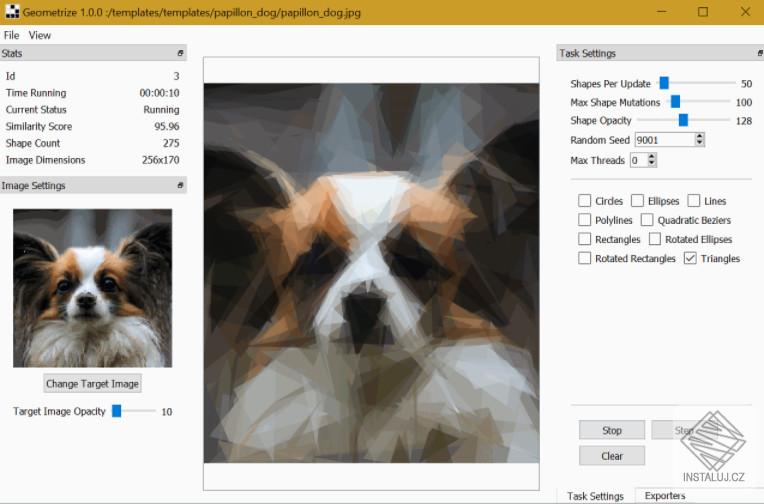The height and width of the screenshot is (504, 764).
Task: Click the Shape Opacity slider handle
Action: pyautogui.click(x=684, y=120)
